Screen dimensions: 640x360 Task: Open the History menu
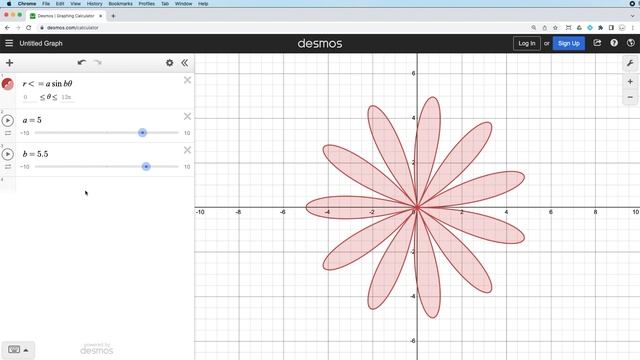point(94,4)
